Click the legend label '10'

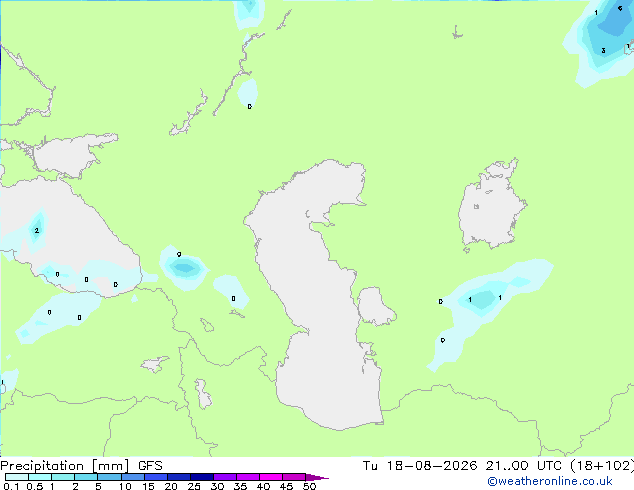(125, 486)
